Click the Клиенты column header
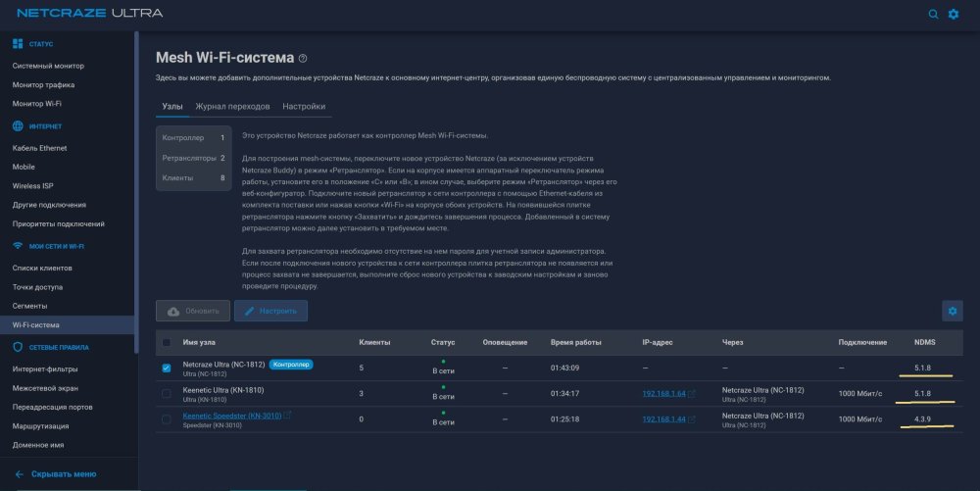 click(374, 342)
